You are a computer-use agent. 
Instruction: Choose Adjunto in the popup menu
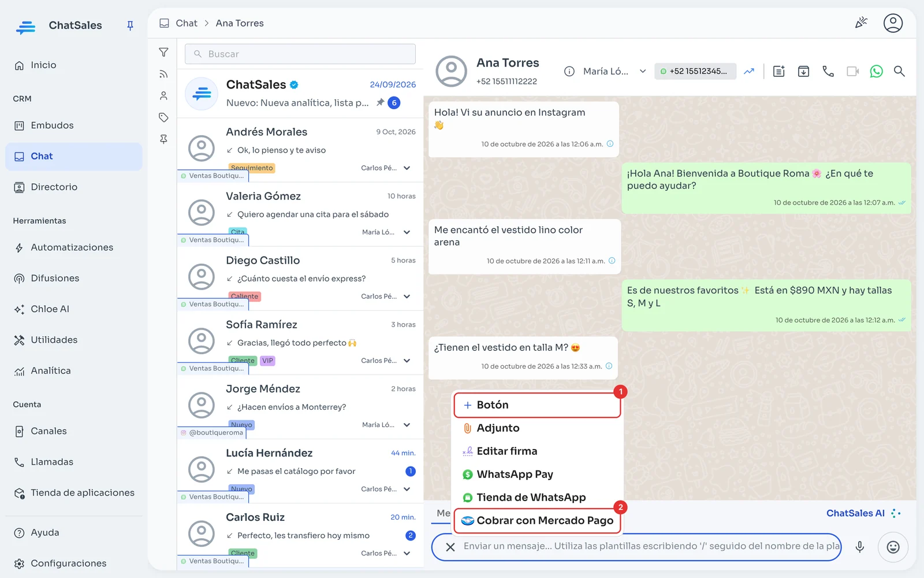(537, 428)
